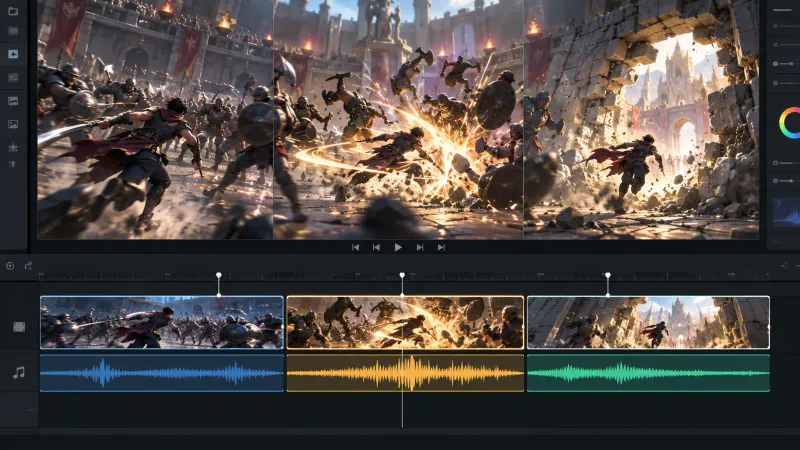Click the audio track music note icon
This screenshot has height=450, width=800.
pos(19,373)
